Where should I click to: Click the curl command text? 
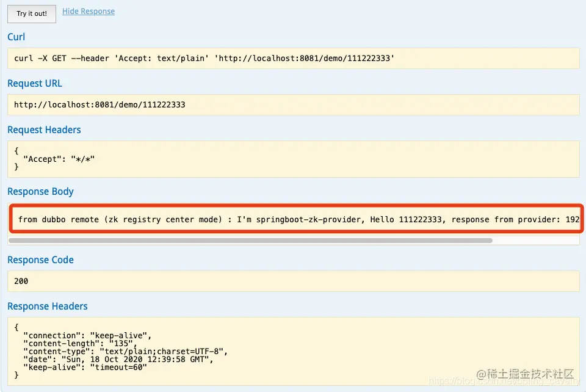coord(204,58)
